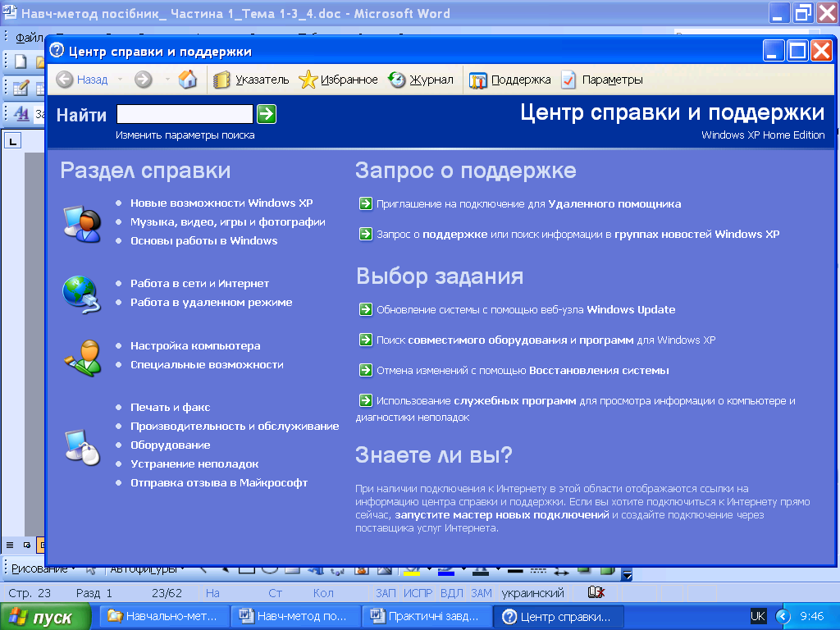840x630 pixels.
Task: Toggle ЗАМ overtype mode in Word status bar
Action: pos(482,593)
